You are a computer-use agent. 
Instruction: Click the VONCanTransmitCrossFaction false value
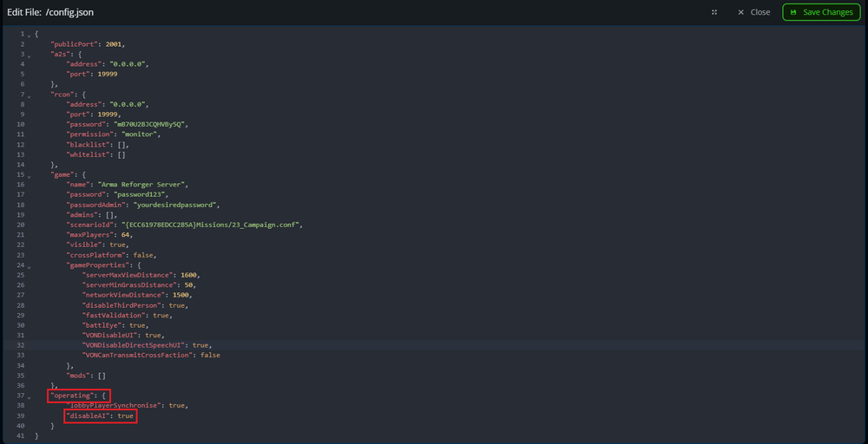[210, 355]
